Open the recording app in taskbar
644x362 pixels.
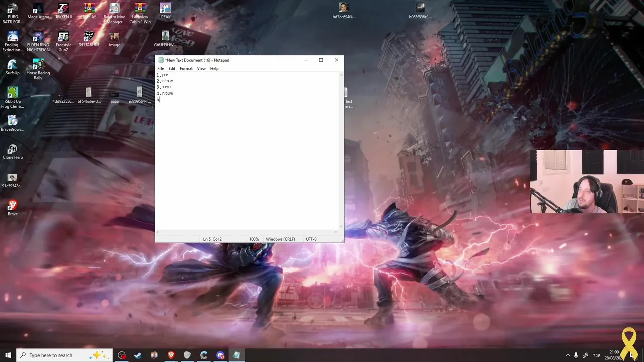[122, 355]
